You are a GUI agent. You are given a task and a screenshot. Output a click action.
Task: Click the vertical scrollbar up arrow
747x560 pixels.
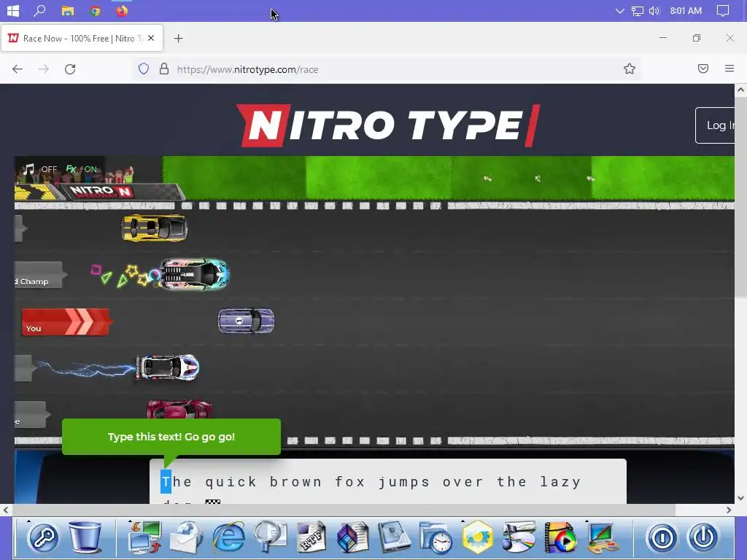tap(741, 90)
